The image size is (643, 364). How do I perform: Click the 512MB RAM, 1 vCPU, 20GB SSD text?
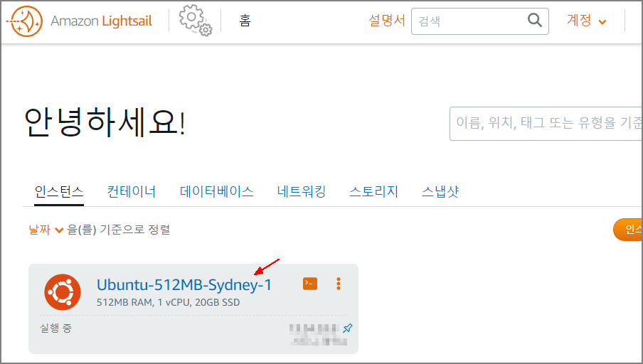tap(168, 303)
